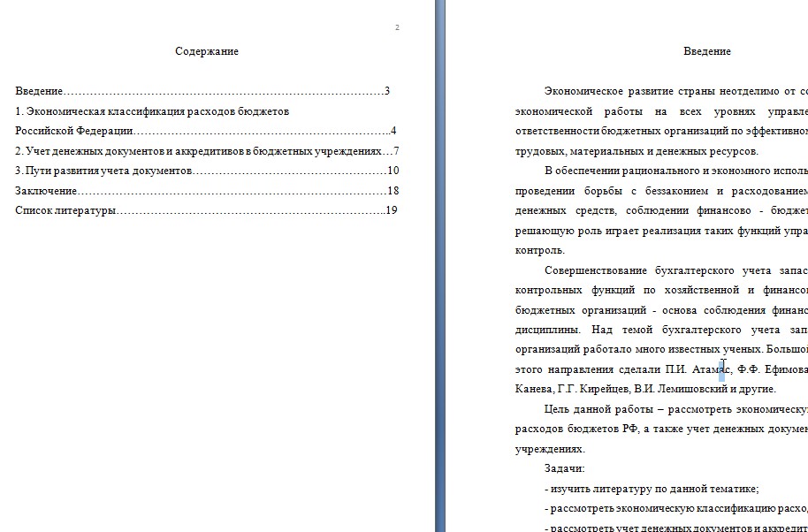Click the highlighted letter in 'Атамас'
Image resolution: width=808 pixels, height=532 pixels.
(722, 369)
